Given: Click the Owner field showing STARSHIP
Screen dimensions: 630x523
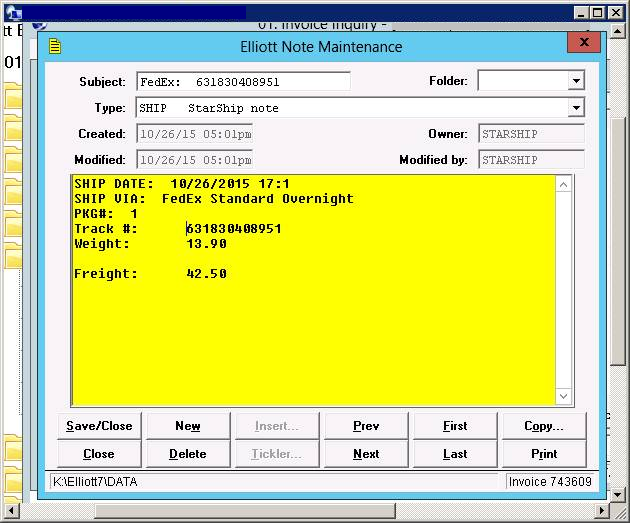Looking at the screenshot, I should 531,134.
